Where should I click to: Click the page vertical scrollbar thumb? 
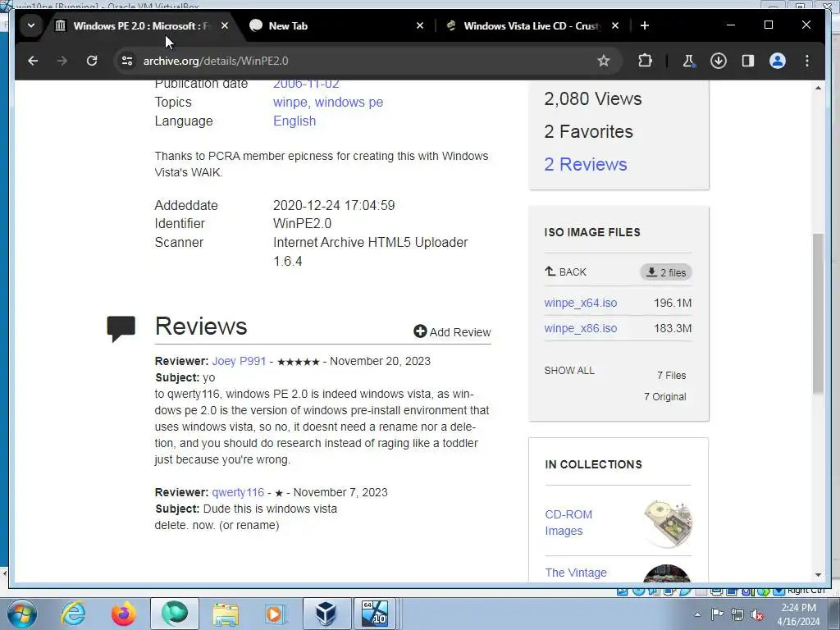pyautogui.click(x=818, y=314)
